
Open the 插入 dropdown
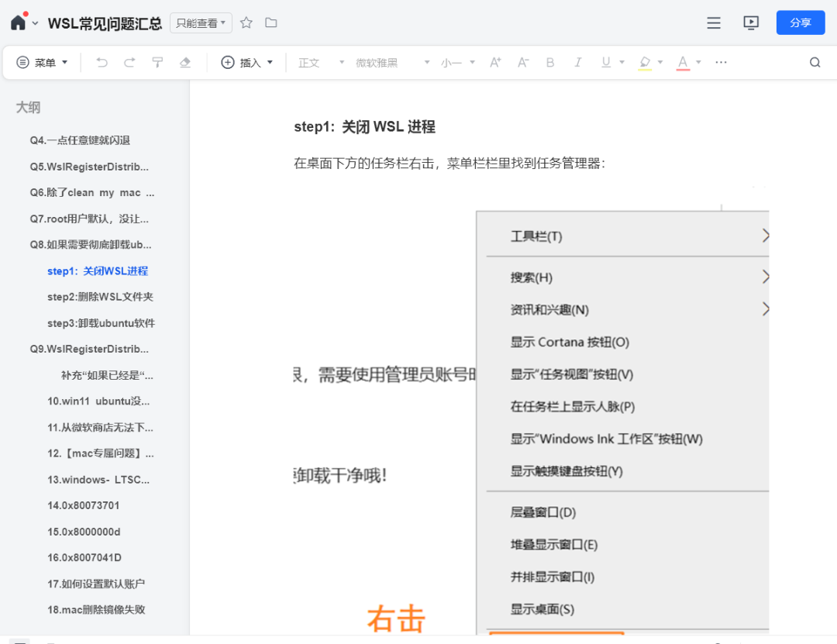(246, 63)
